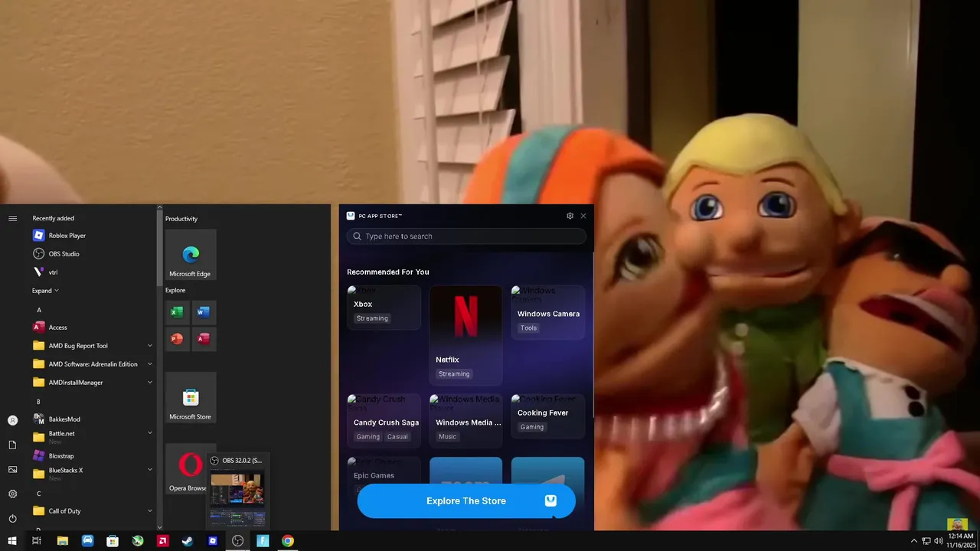This screenshot has height=551, width=980.
Task: Open Pictures from Start sidebar
Action: (x=12, y=469)
